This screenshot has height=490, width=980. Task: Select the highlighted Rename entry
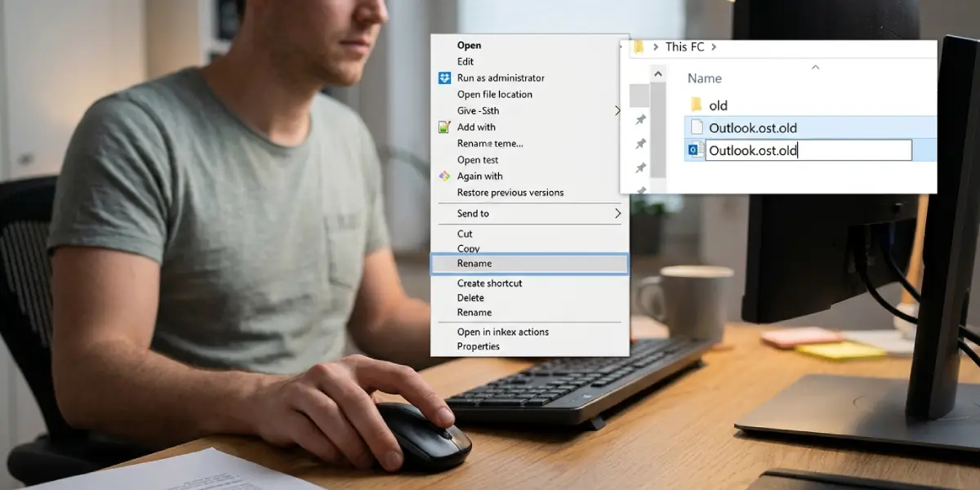pos(530,263)
